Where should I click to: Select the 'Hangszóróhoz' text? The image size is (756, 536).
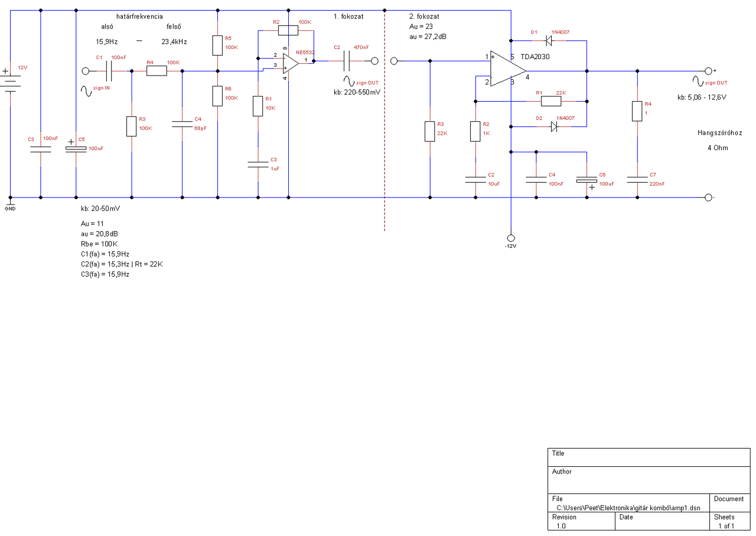point(720,134)
